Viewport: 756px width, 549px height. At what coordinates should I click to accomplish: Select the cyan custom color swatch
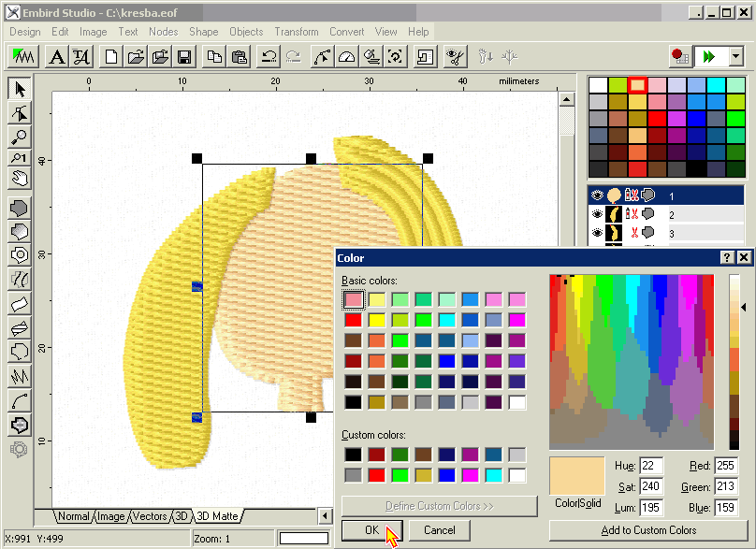(x=494, y=475)
